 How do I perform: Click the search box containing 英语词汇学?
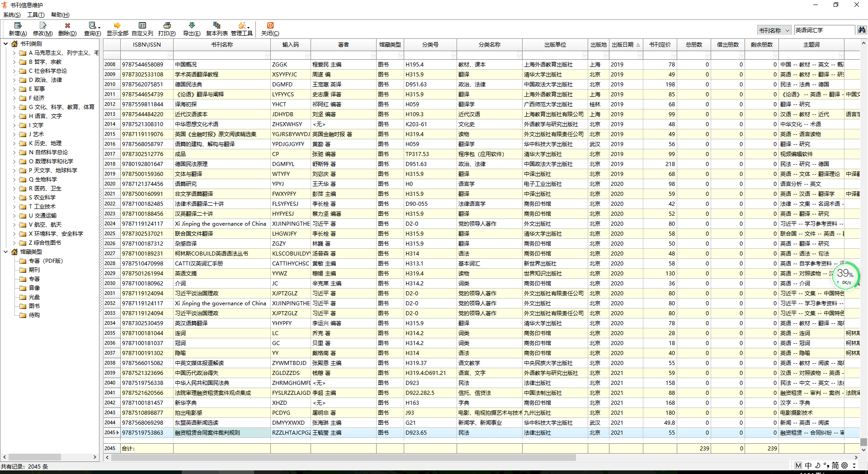point(824,30)
